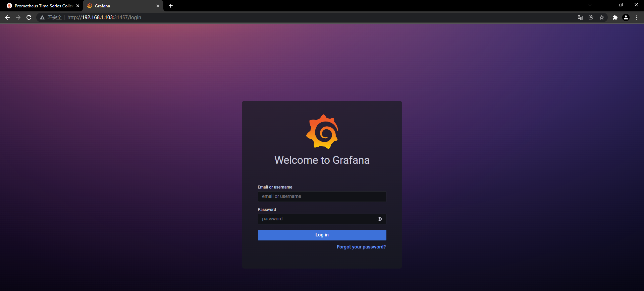Go forward to next page
The height and width of the screenshot is (291, 644).
coord(18,17)
